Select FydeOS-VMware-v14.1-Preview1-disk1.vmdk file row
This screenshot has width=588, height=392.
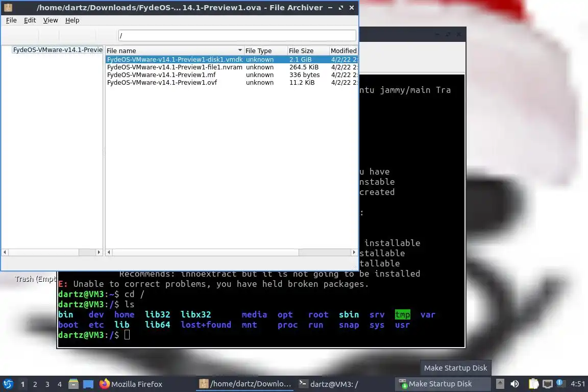(x=232, y=59)
